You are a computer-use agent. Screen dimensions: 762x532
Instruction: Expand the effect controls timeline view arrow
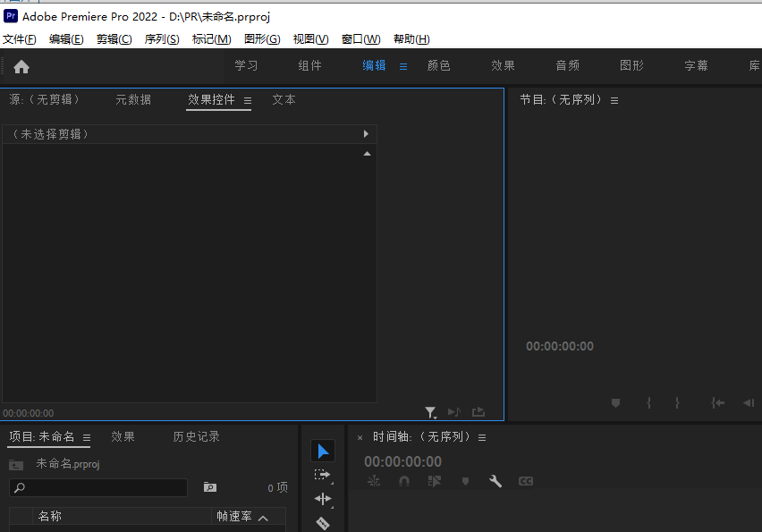[366, 133]
